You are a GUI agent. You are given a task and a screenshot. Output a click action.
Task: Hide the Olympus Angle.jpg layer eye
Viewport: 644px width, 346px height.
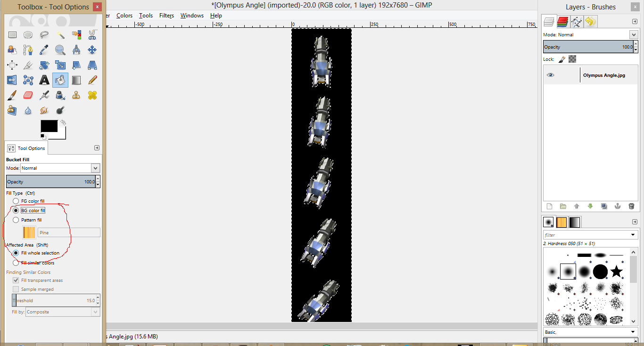(550, 75)
